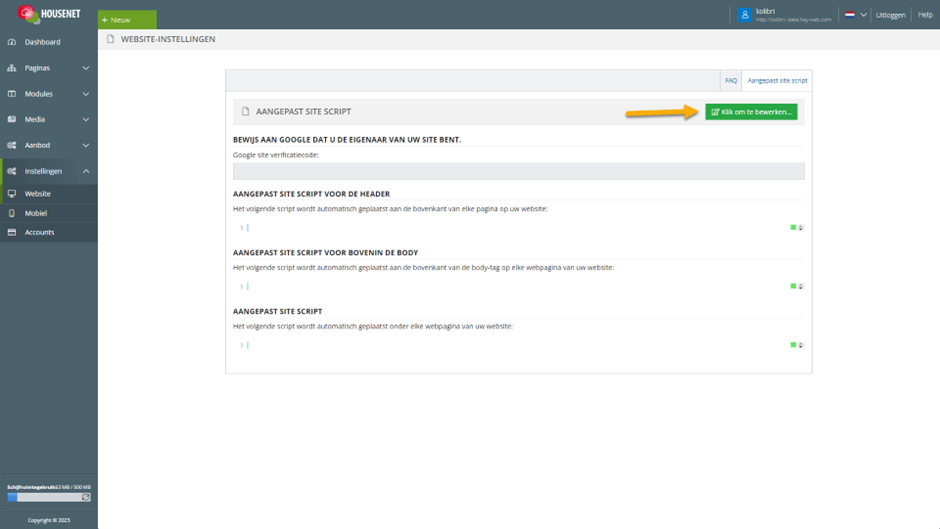
Task: Click the Housenet logo
Action: (49, 14)
